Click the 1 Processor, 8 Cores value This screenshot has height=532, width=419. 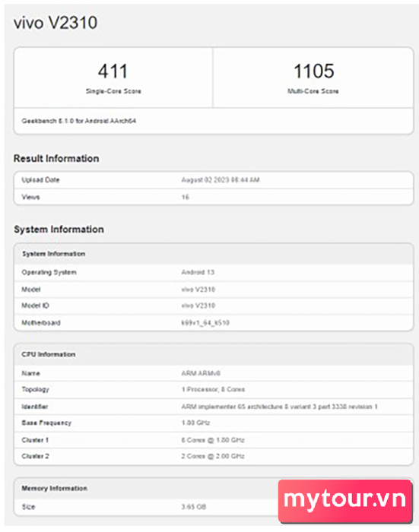tap(213, 389)
